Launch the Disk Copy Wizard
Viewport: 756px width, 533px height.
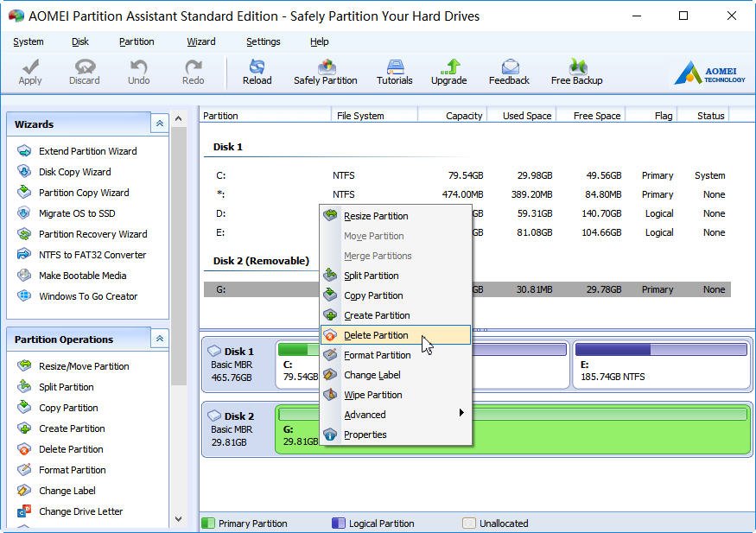(x=74, y=172)
